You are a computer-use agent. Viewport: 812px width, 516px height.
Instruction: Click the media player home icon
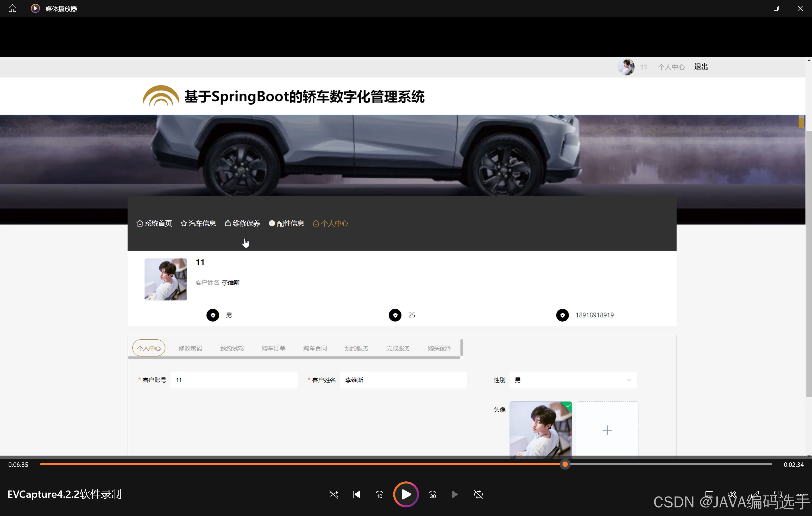click(x=12, y=8)
